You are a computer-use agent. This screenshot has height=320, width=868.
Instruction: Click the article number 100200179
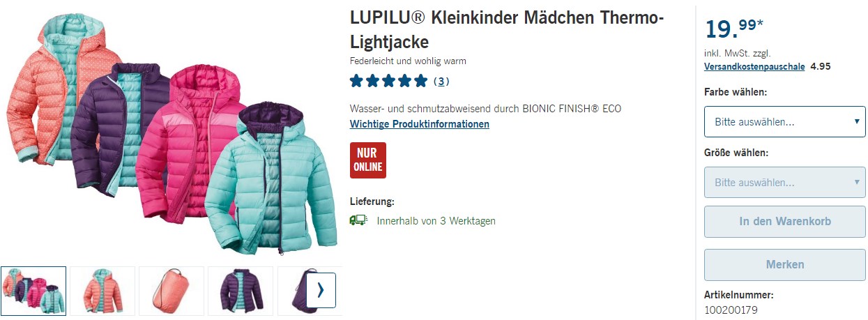pyautogui.click(x=731, y=310)
